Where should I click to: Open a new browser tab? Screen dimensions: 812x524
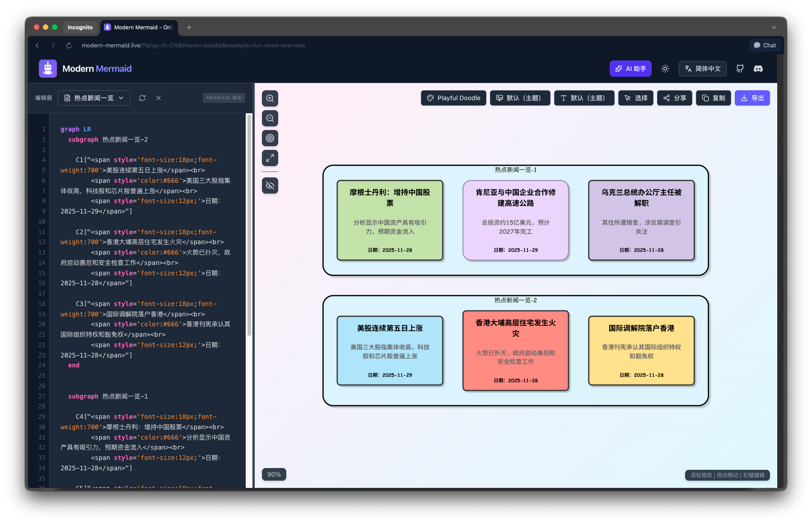189,28
